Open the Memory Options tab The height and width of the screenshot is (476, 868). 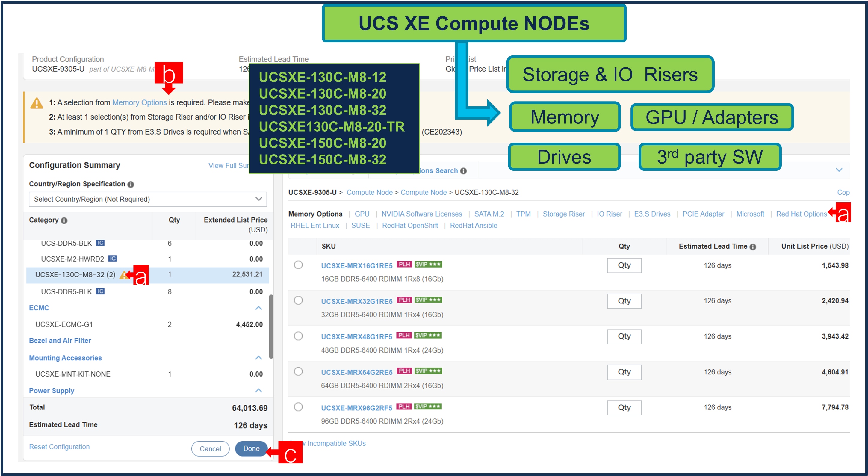[x=315, y=214]
